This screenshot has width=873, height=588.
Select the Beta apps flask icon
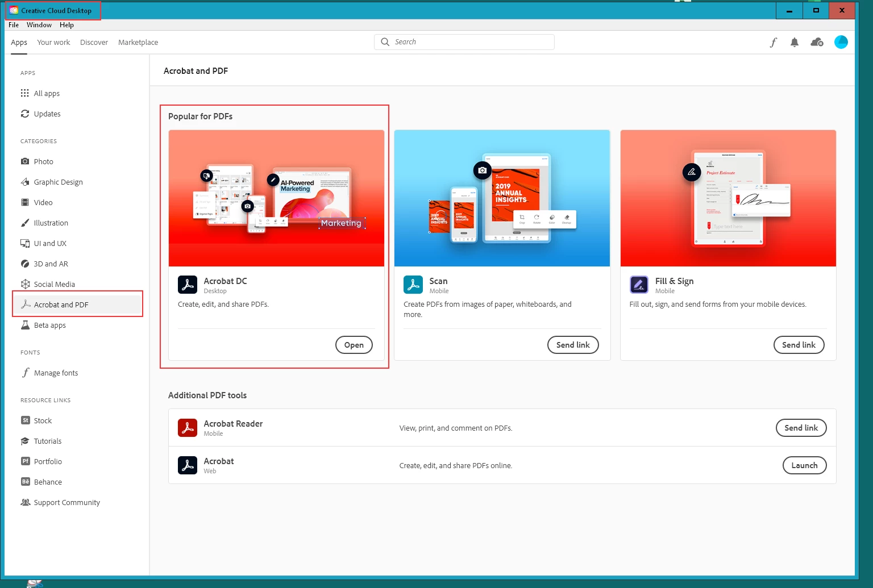25,325
